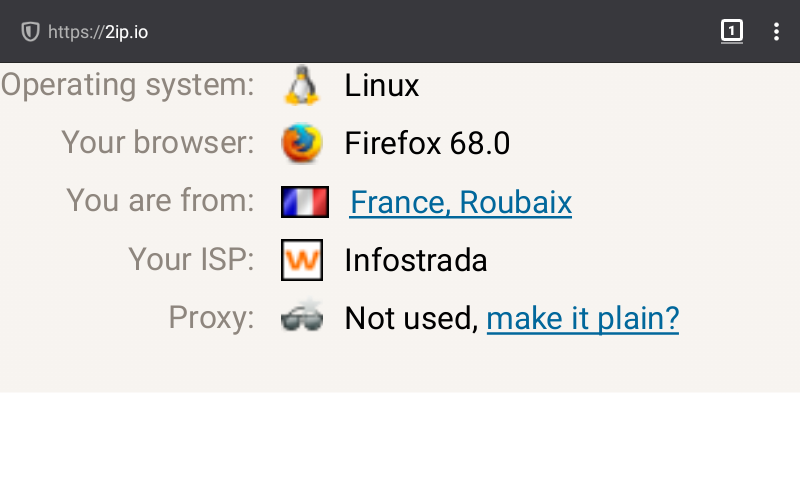Click the "Infostrada" provider name

416,261
